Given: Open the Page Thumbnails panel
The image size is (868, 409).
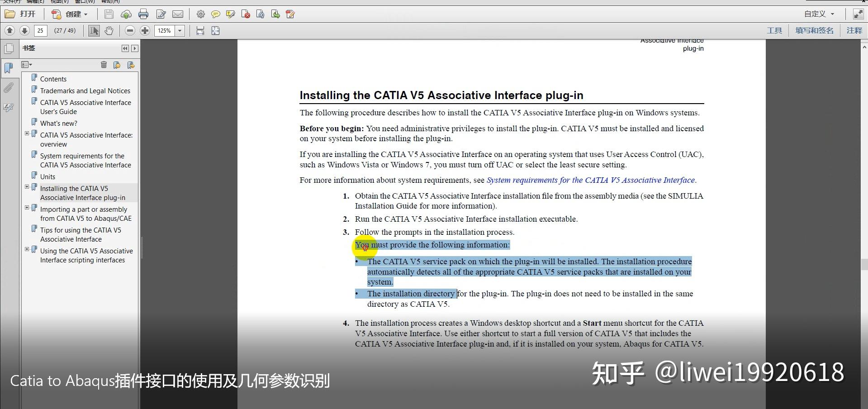Looking at the screenshot, I should tap(9, 48).
